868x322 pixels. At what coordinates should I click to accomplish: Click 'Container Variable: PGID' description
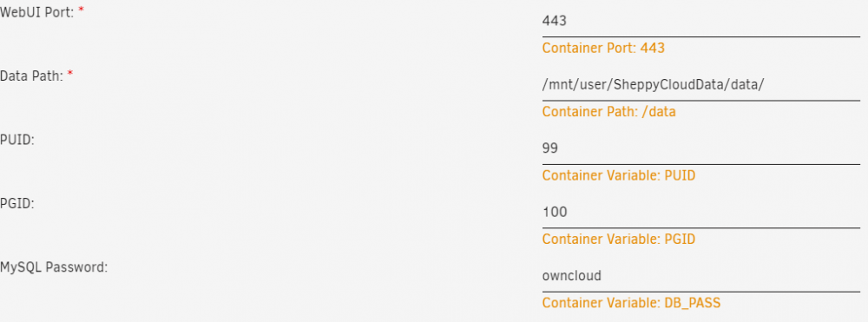tap(619, 240)
